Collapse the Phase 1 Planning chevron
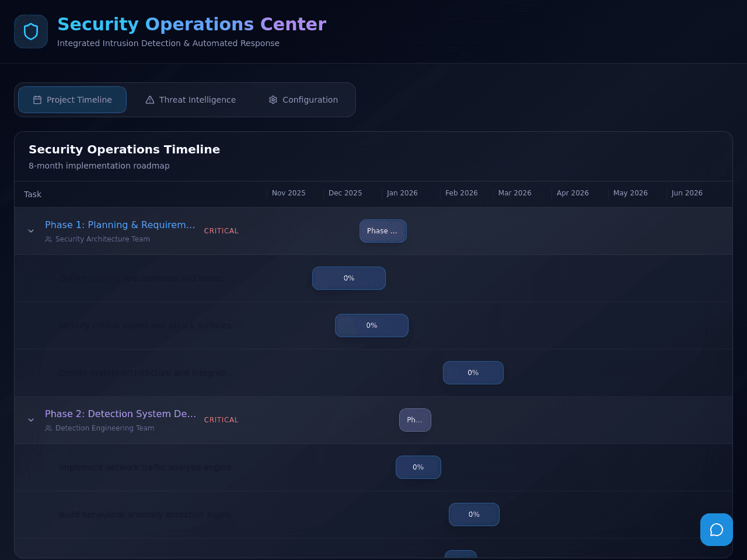The height and width of the screenshot is (560, 747). tap(31, 231)
